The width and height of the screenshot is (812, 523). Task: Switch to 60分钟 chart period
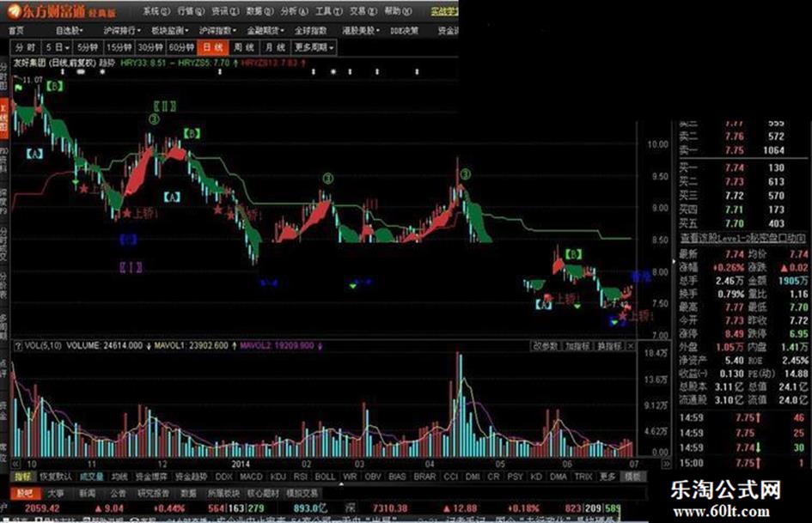[x=181, y=47]
